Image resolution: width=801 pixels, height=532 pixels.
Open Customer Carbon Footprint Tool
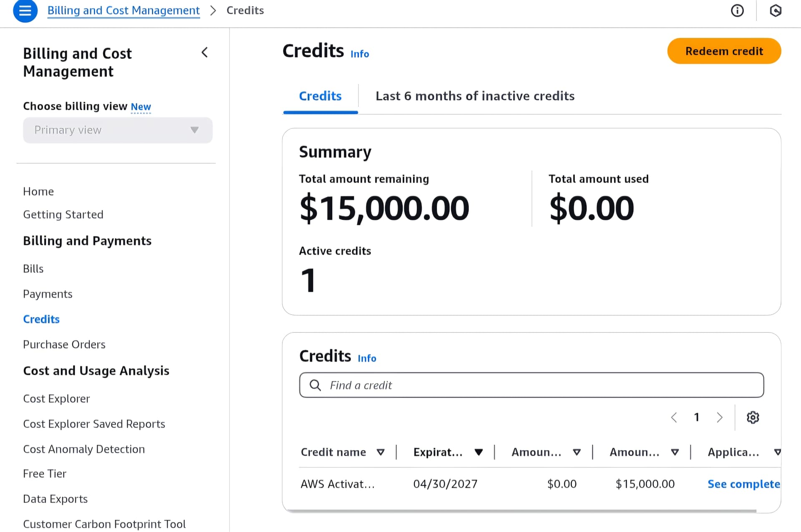pyautogui.click(x=104, y=524)
